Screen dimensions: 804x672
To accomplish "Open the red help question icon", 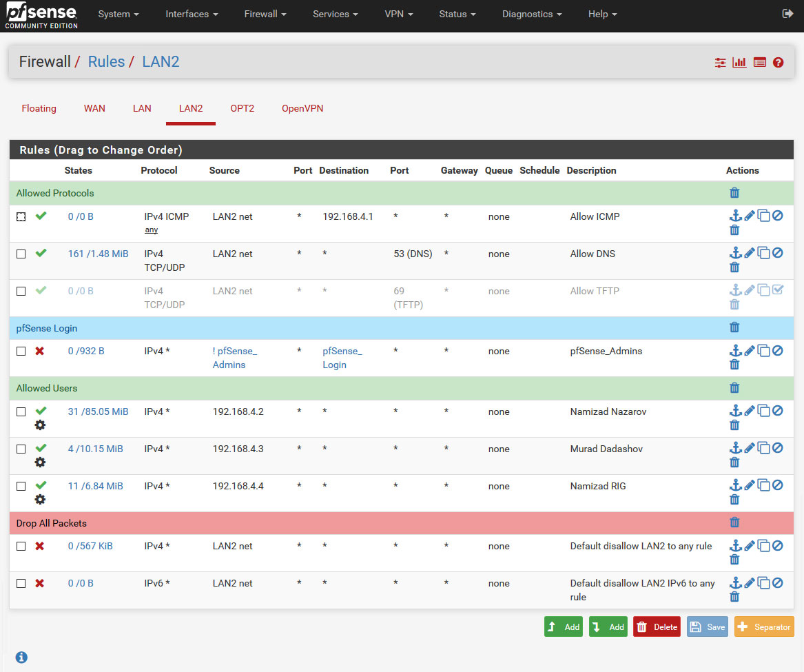I will pos(779,63).
